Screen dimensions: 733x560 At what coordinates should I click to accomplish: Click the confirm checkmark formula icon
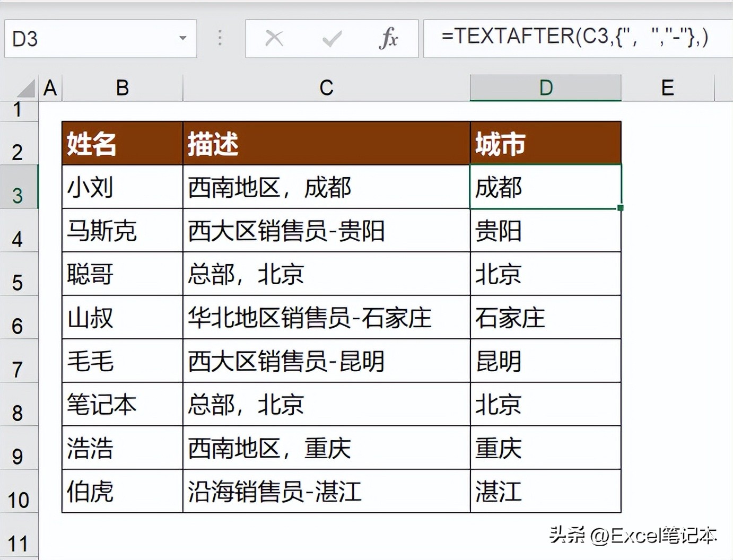(332, 38)
